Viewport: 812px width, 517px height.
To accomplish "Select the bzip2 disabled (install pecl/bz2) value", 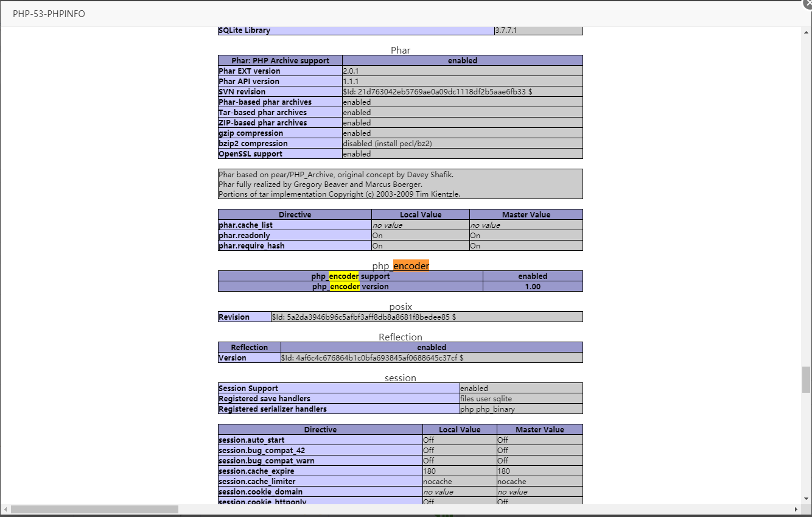I will click(x=388, y=143).
